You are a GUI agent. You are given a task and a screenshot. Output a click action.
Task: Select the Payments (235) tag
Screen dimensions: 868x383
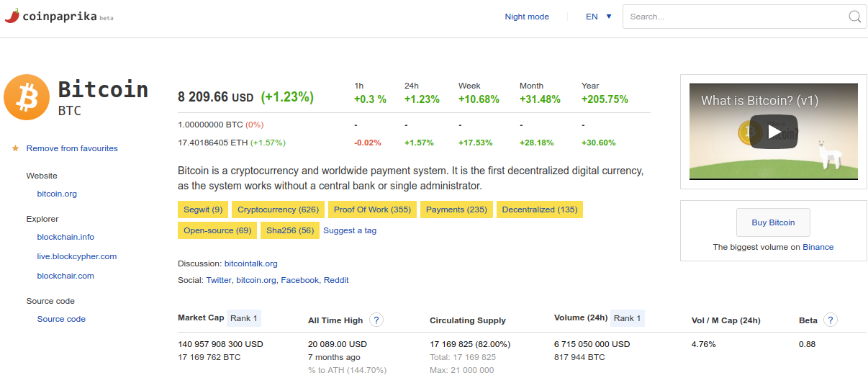[456, 209]
